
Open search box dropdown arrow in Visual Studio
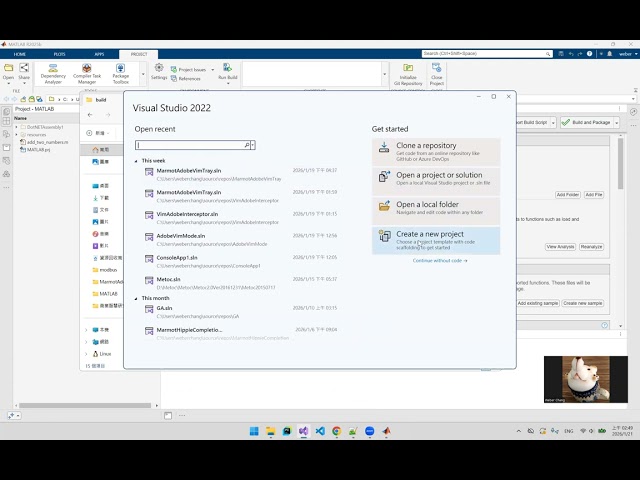pos(253,145)
